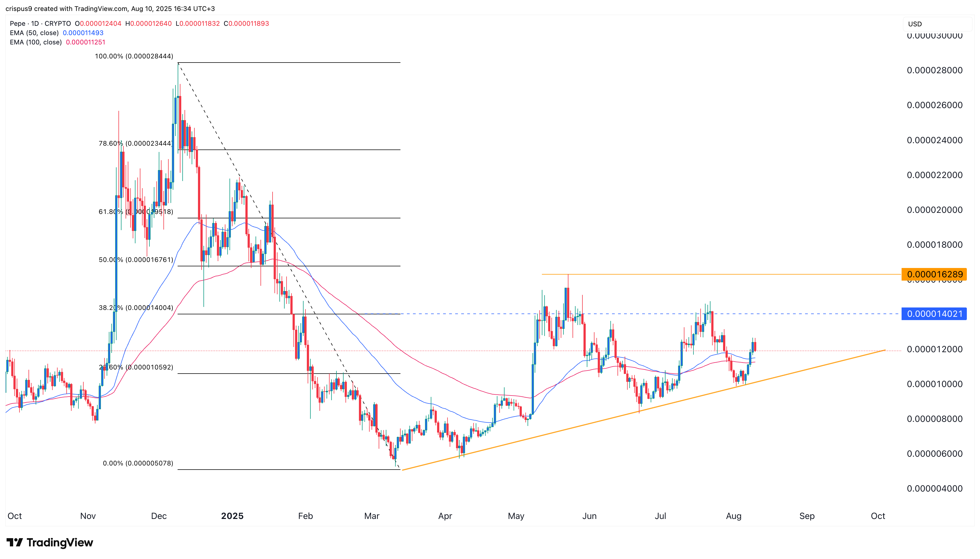Viewport: 980px width, 559px height.
Task: Click the blue 0.000014021 price label
Action: [x=934, y=314]
